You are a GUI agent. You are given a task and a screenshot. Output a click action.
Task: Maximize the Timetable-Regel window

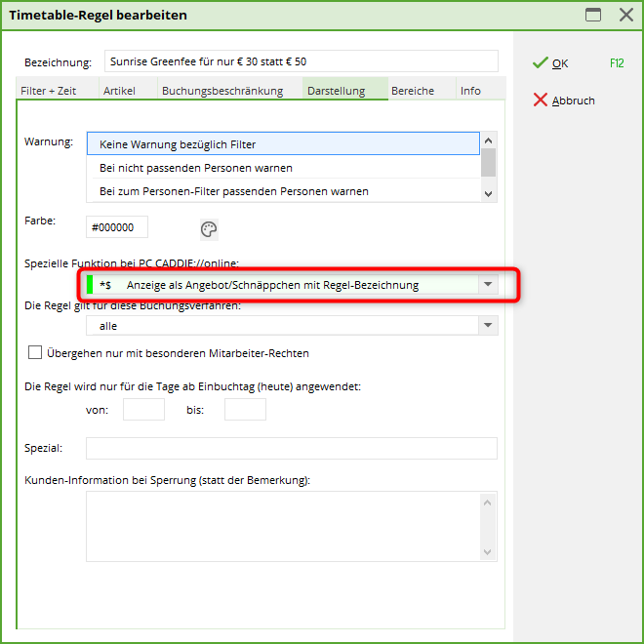coord(593,15)
